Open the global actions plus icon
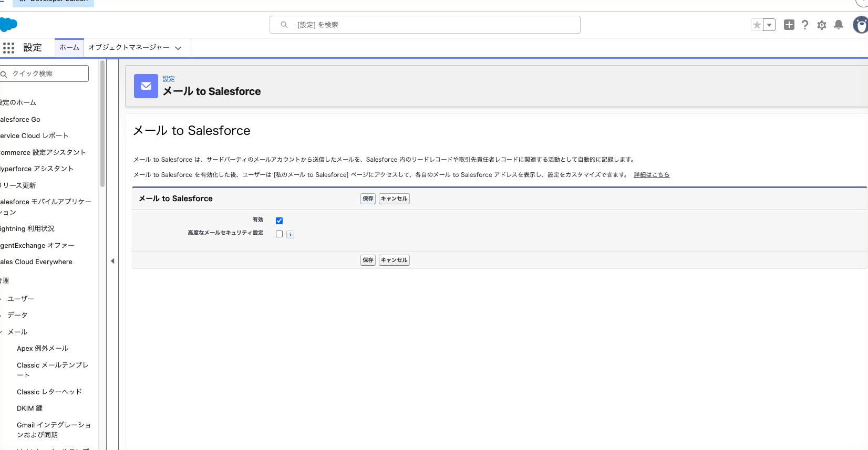This screenshot has width=868, height=450. pos(789,25)
